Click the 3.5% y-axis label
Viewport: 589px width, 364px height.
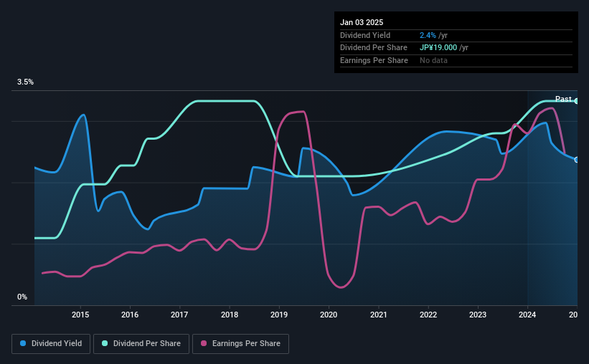(x=25, y=82)
